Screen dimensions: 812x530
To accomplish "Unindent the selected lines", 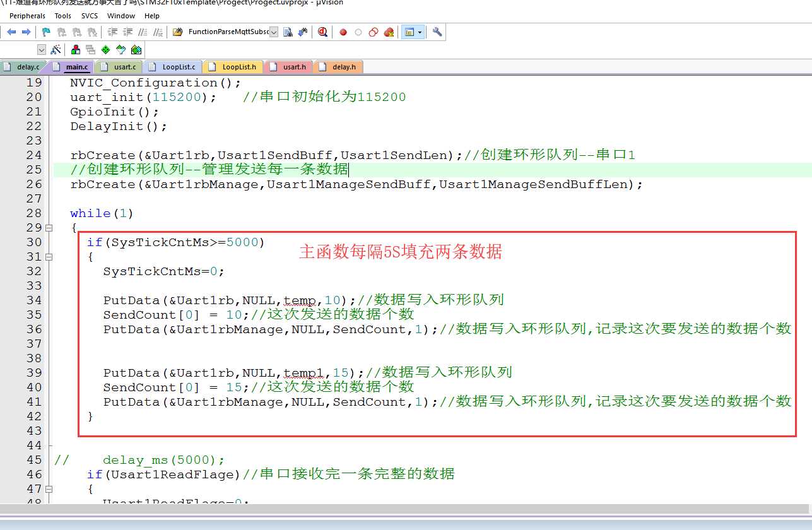I will 127,32.
